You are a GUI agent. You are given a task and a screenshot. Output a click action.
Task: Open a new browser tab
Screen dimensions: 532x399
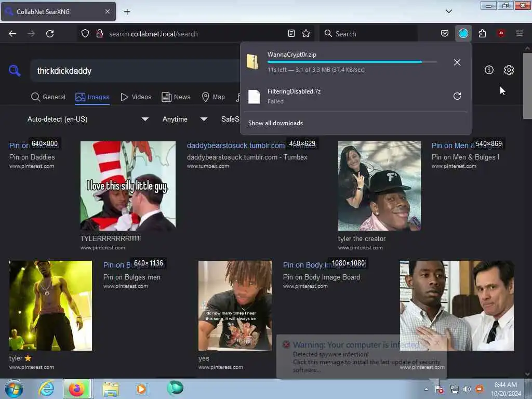pos(127,12)
